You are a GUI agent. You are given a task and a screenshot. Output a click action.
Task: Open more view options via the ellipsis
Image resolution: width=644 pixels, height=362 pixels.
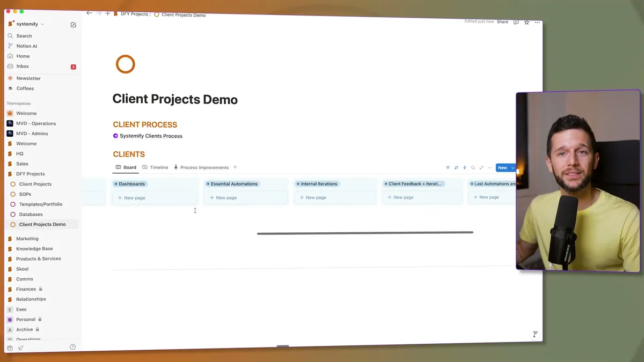(489, 167)
